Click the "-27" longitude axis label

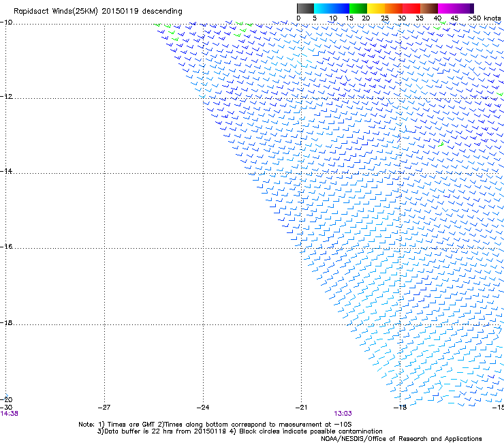pos(104,408)
